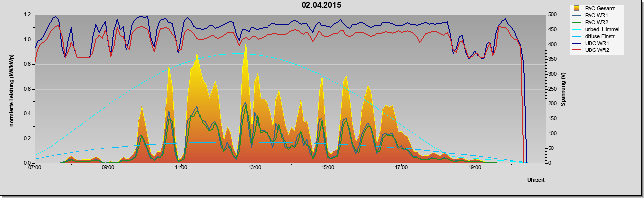
Task: Click the 09:00 time axis label
Action: [x=108, y=168]
